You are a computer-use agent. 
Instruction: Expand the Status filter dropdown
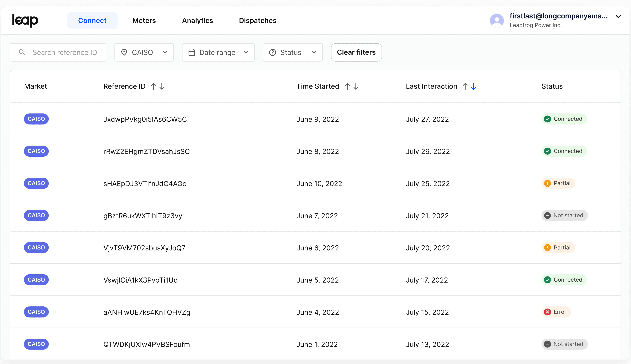click(x=293, y=52)
